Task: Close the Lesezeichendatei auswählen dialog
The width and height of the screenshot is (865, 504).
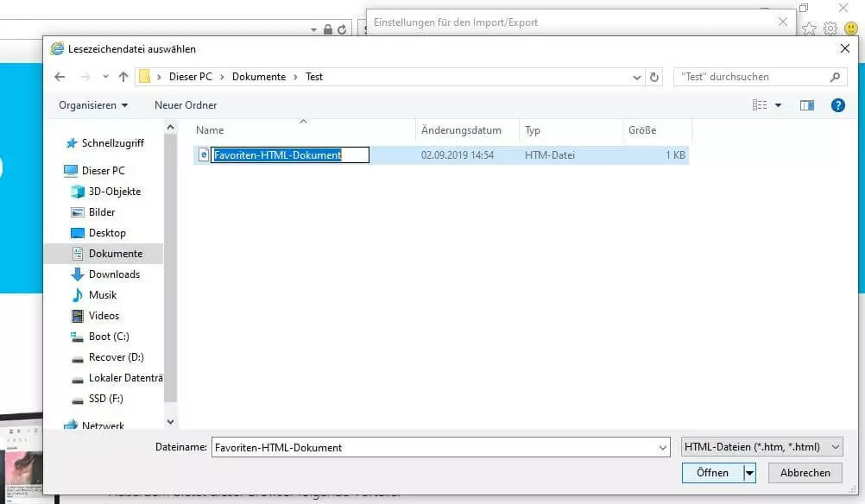Action: [x=844, y=48]
